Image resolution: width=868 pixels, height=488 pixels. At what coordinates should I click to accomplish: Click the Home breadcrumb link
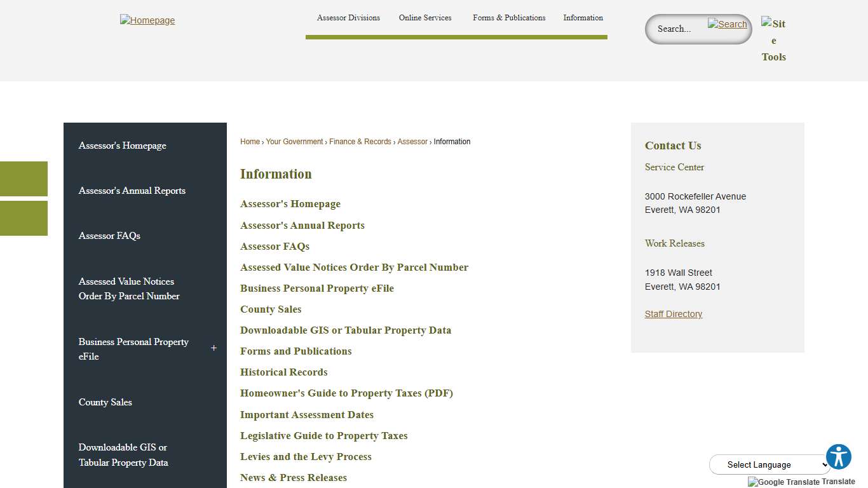[250, 141]
